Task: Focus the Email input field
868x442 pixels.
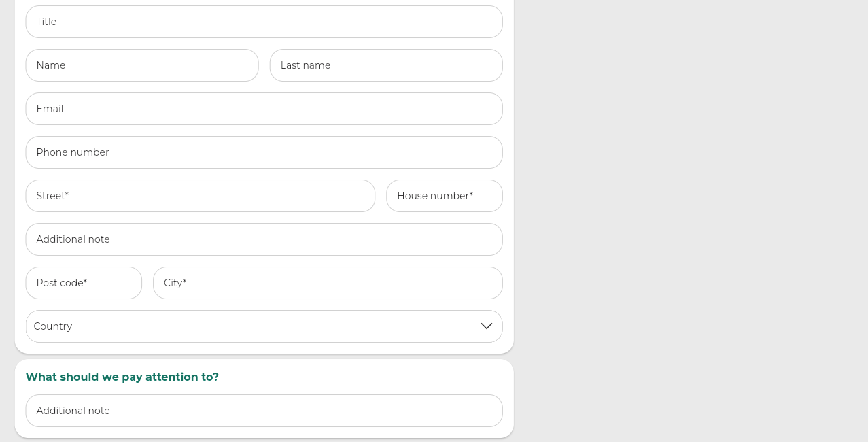Action: click(264, 109)
